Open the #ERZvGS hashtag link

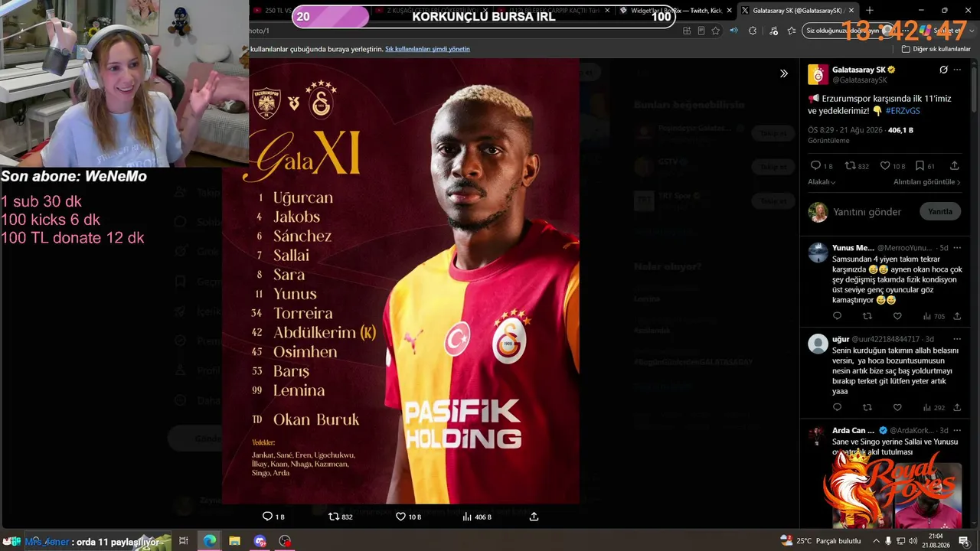(903, 111)
